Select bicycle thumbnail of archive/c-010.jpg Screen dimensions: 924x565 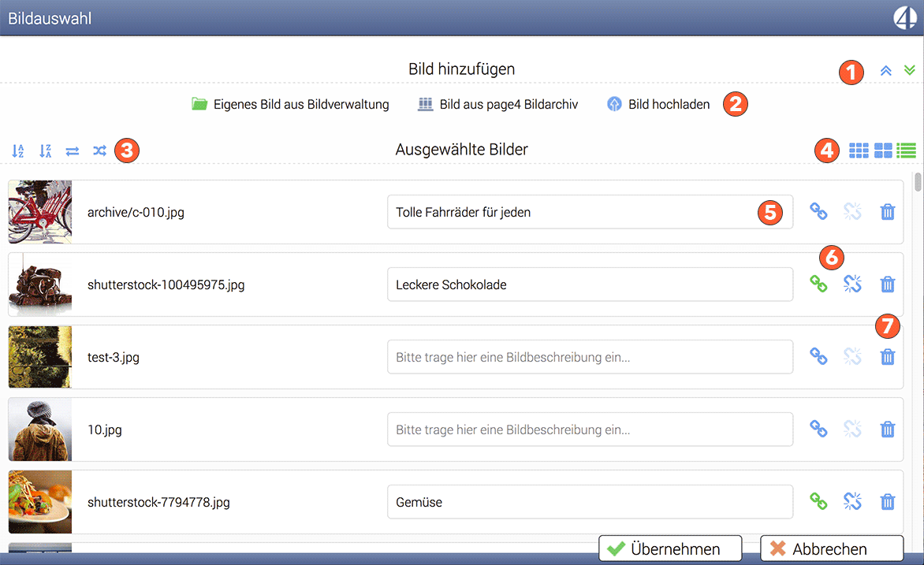coord(40,212)
